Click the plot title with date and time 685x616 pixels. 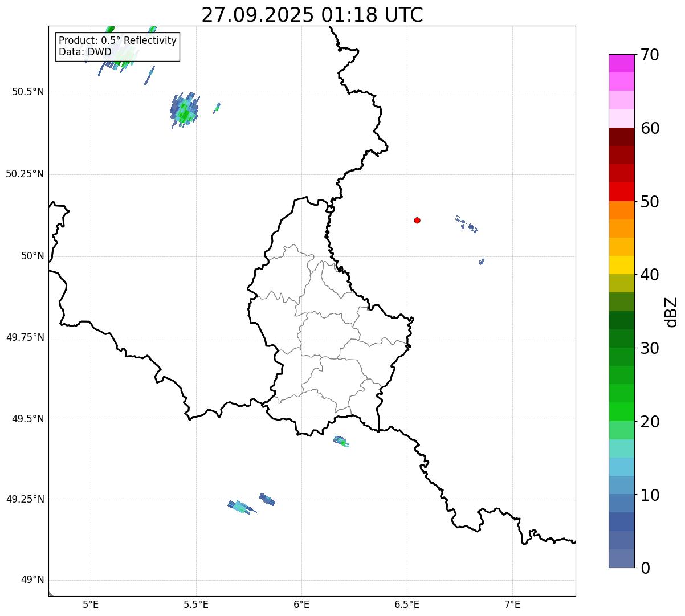coord(312,15)
